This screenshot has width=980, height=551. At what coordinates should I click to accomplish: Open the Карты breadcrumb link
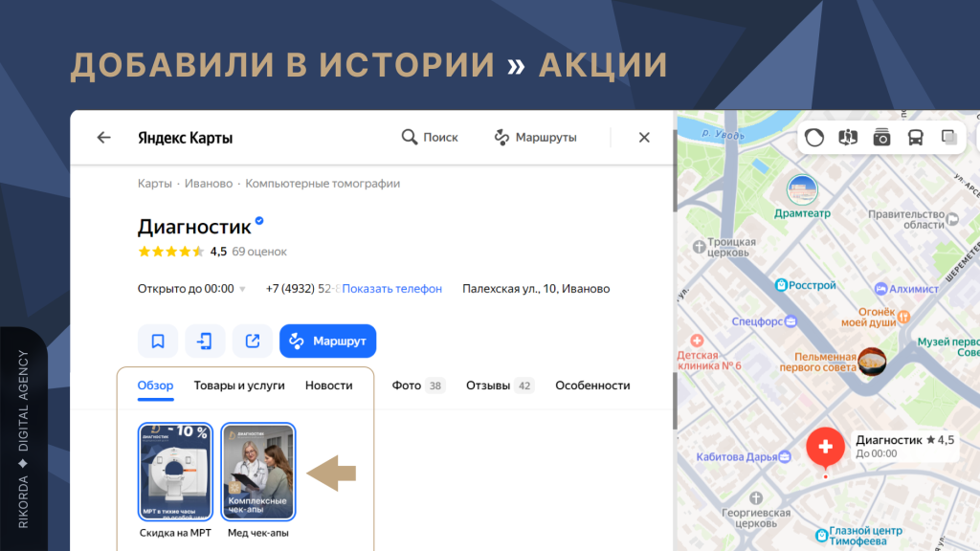[x=154, y=184]
